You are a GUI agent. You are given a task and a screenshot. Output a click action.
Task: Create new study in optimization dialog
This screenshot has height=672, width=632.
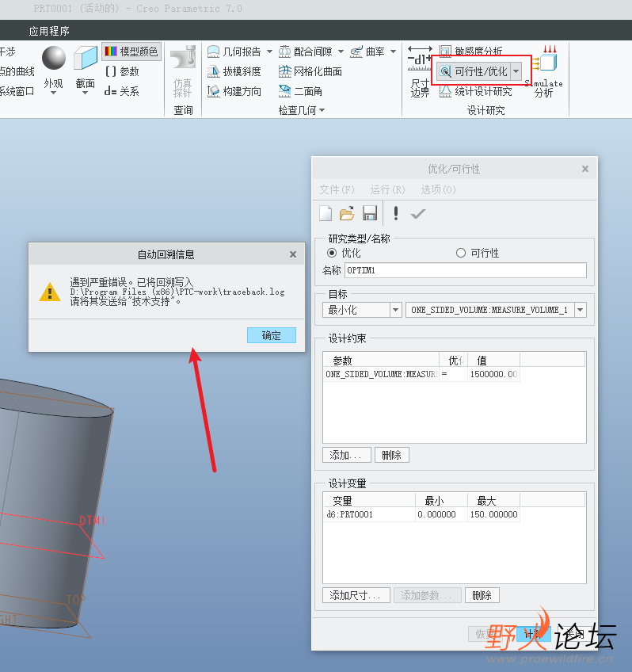326,213
